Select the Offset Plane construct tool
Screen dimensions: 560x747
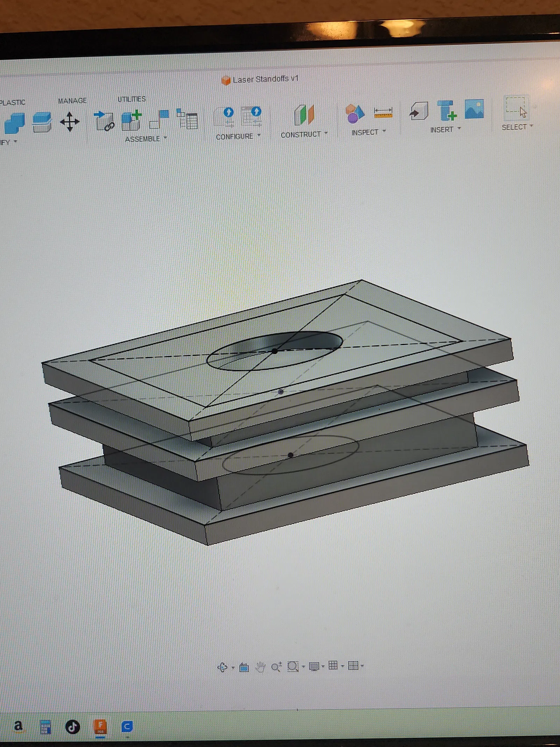click(x=304, y=115)
